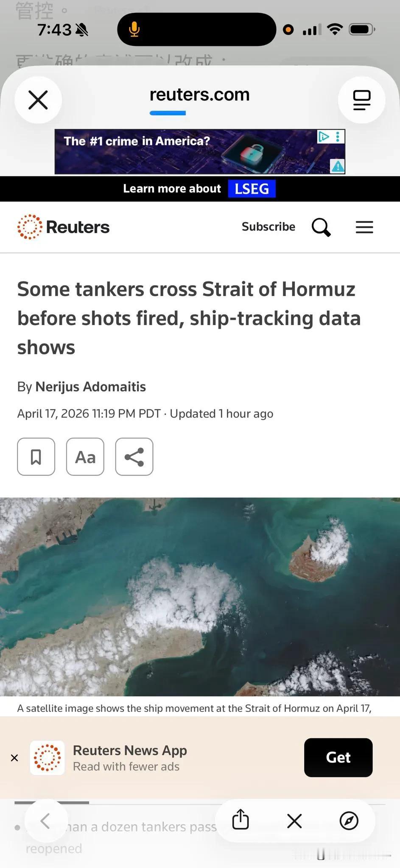Tap the reuters.com address title
400x868 pixels.
[x=200, y=95]
